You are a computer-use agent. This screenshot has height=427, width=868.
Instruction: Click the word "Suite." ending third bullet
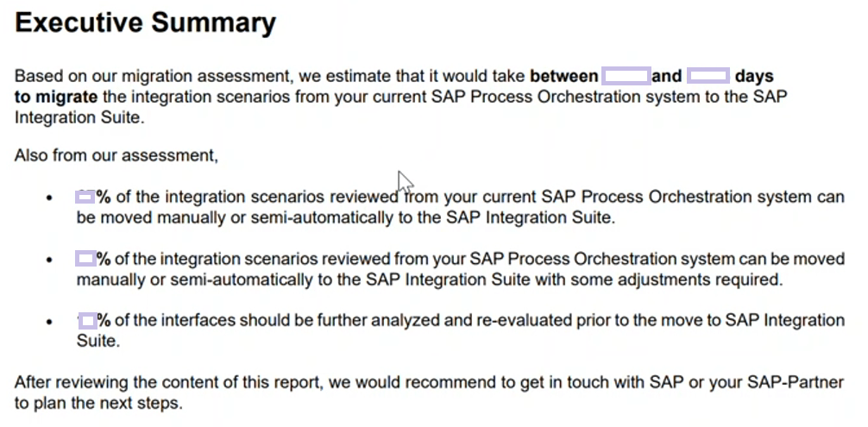[x=98, y=341]
